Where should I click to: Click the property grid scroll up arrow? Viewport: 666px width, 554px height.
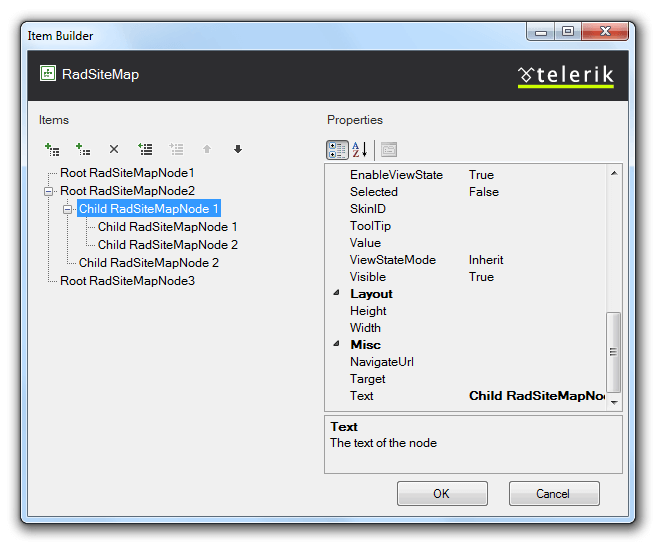[614, 173]
